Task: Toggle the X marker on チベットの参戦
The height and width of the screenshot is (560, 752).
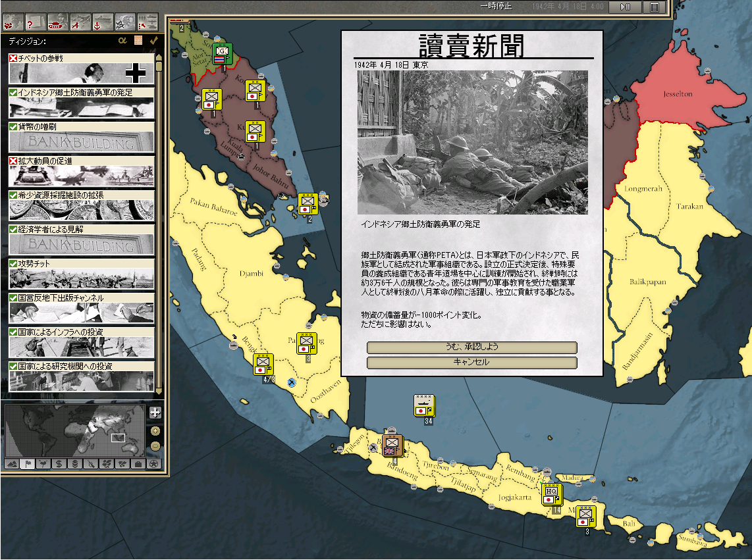Action: tap(13, 58)
